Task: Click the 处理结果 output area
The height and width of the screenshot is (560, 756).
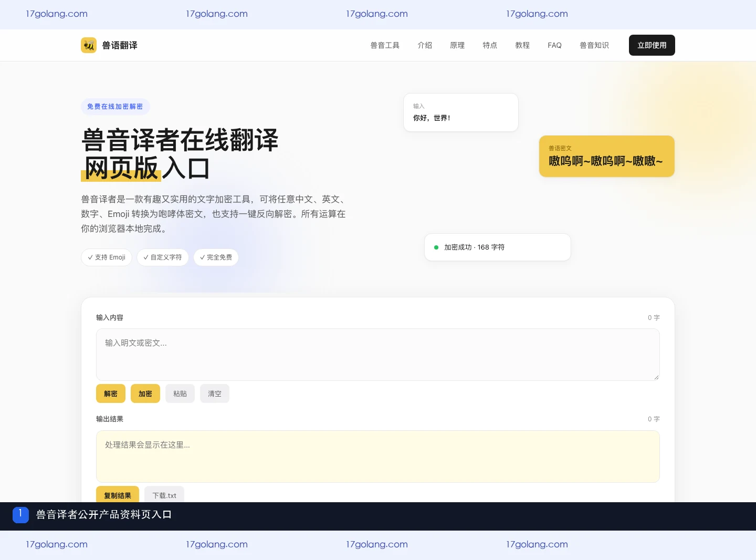Action: click(x=378, y=457)
